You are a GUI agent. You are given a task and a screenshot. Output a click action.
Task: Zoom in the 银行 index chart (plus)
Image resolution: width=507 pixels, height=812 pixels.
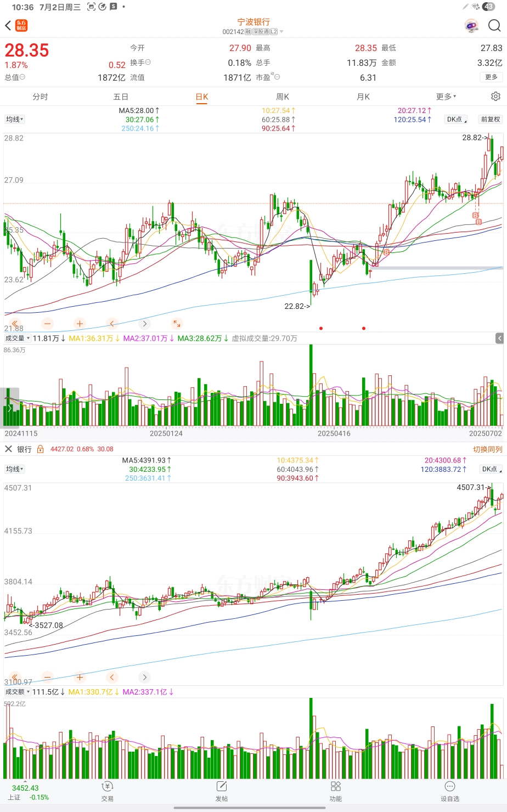[x=80, y=677]
